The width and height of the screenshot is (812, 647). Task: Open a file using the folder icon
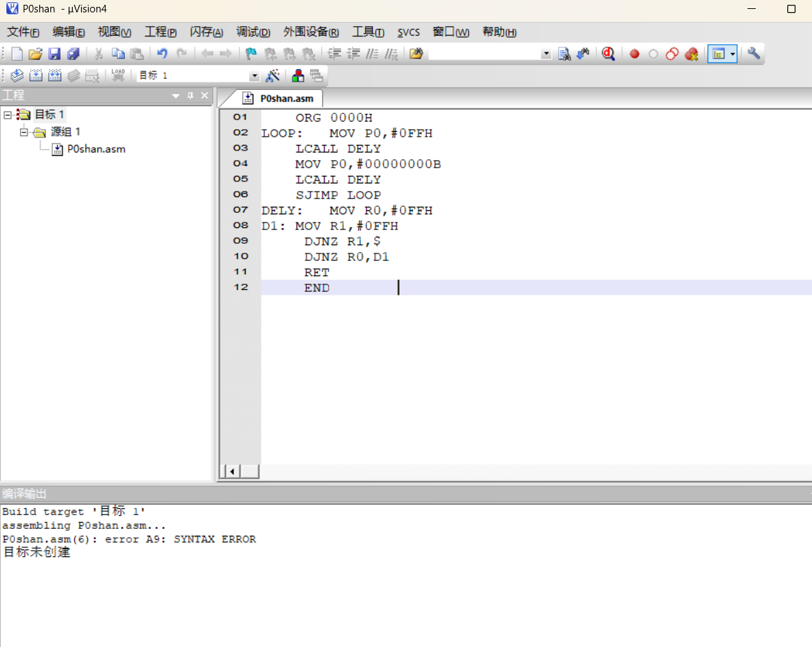35,54
